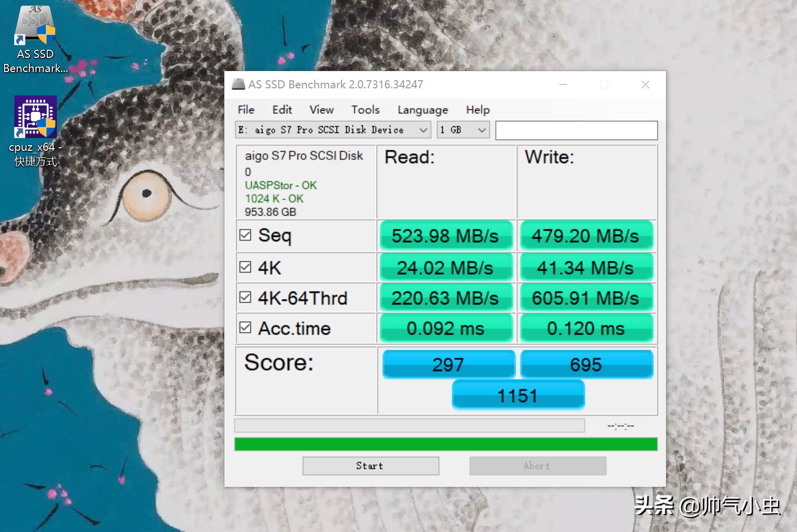
Task: Open the 1 GB test size dropdown
Action: 463,130
